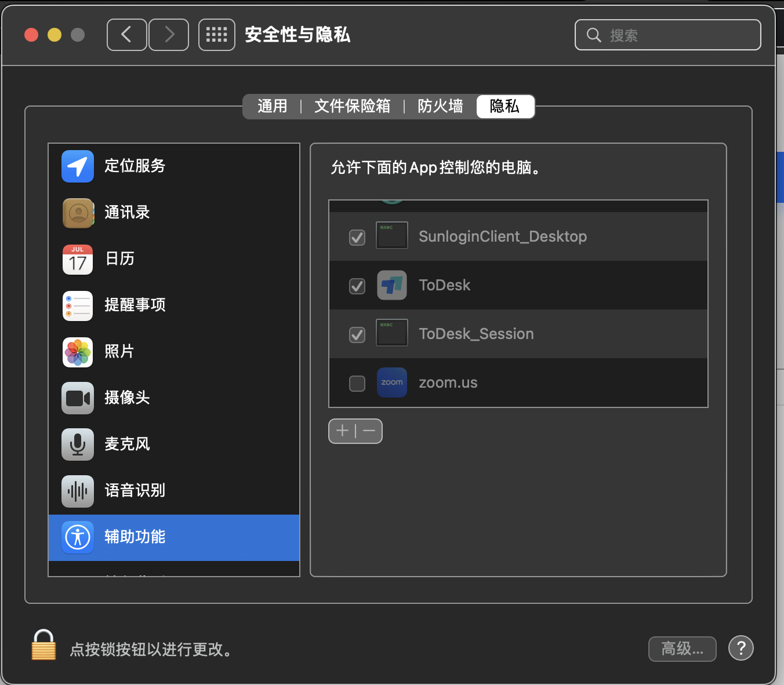Viewport: 784px width, 685px height.
Task: Select 定位服务 in the sidebar
Action: point(174,166)
